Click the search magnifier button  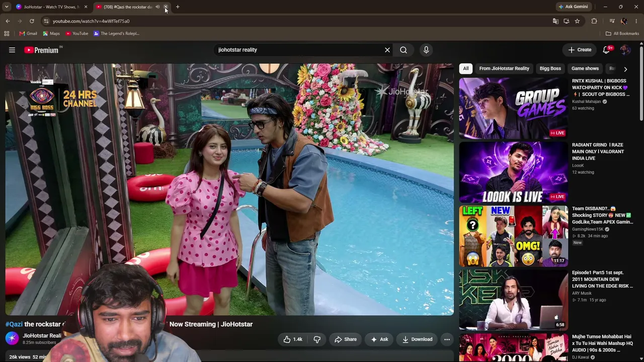(x=404, y=50)
